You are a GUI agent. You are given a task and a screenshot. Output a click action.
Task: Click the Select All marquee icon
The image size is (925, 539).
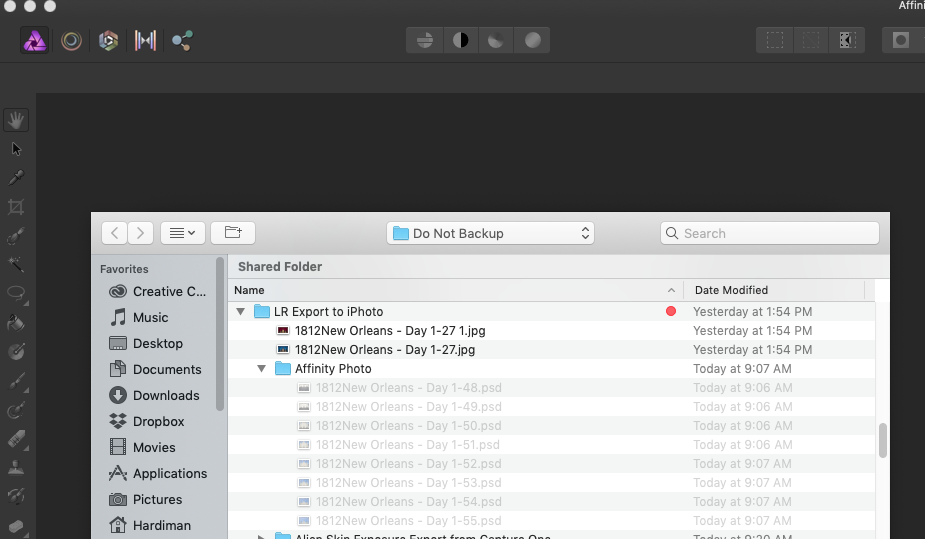coord(775,40)
